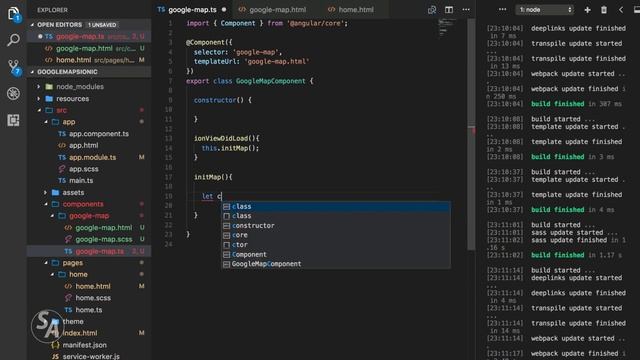
Task: Open the Source Control view
Action: (x=13, y=67)
